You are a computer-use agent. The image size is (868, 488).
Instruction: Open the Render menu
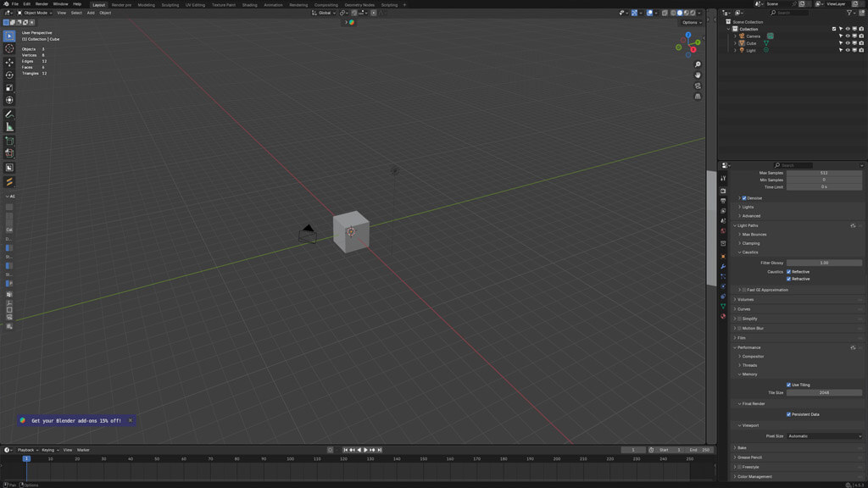42,4
